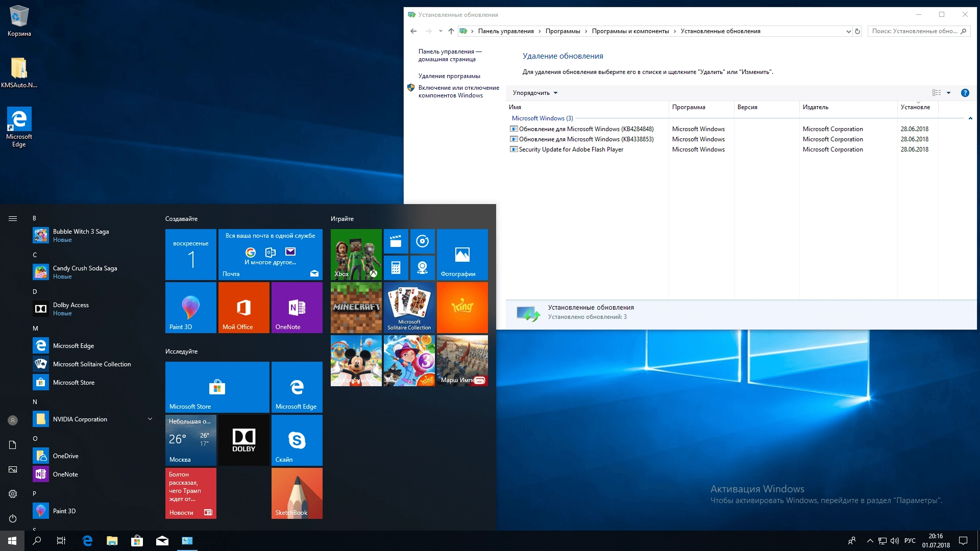The height and width of the screenshot is (551, 980).
Task: Sort by the Имя column header
Action: (587, 107)
